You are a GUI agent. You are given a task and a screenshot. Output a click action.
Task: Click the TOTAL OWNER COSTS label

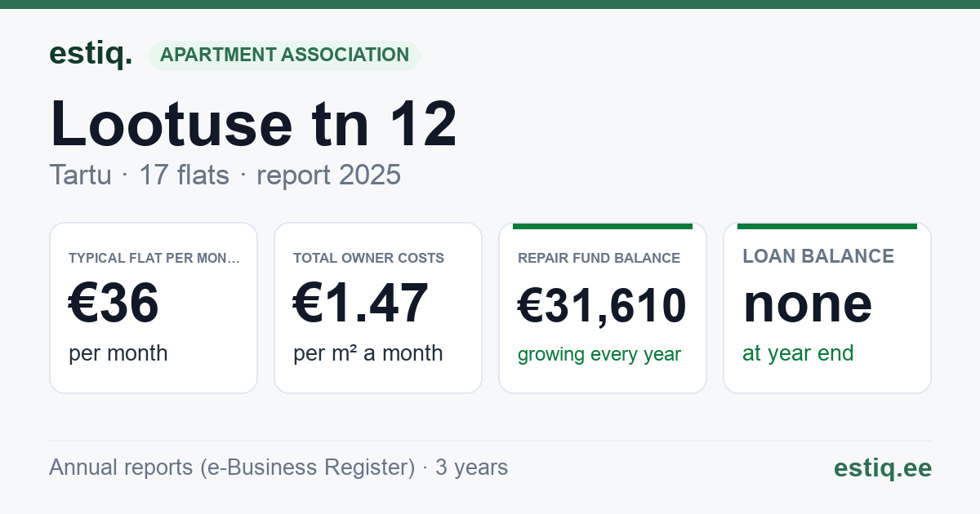tap(368, 258)
